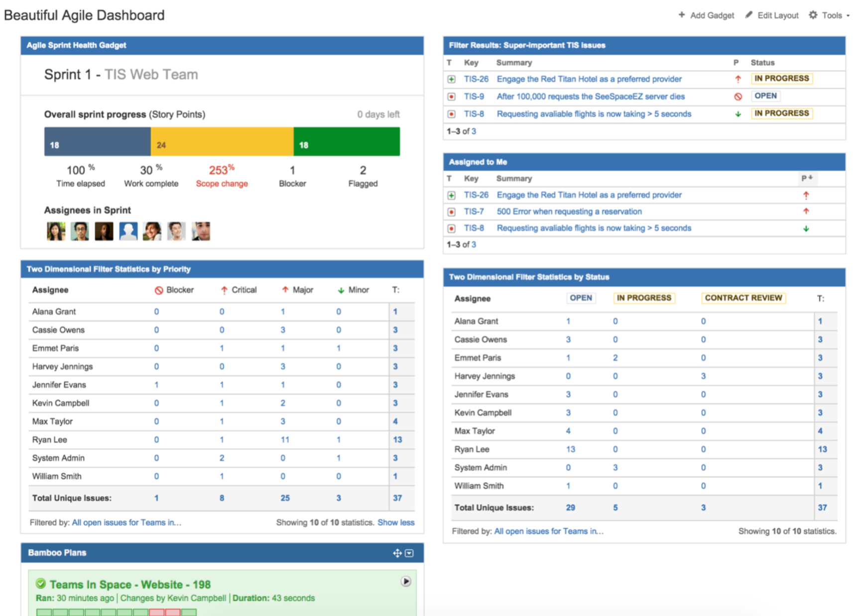
Task: Click the TIS-26 issue type icon in Assigned to Me
Action: click(x=451, y=195)
